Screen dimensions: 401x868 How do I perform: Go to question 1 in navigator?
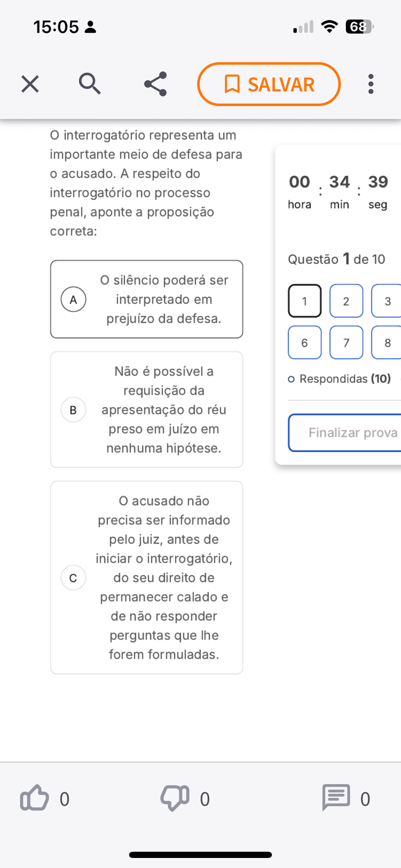(x=305, y=301)
